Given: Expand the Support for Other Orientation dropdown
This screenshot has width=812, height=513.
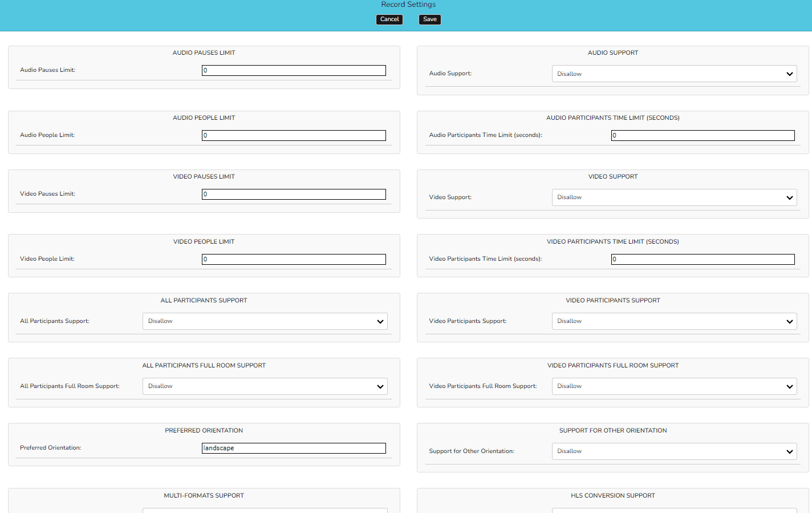Looking at the screenshot, I should point(674,451).
